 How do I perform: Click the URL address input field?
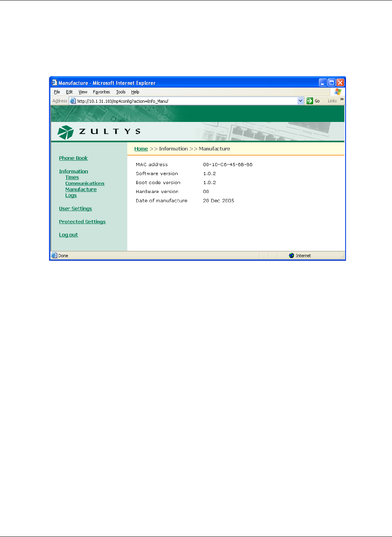[187, 101]
